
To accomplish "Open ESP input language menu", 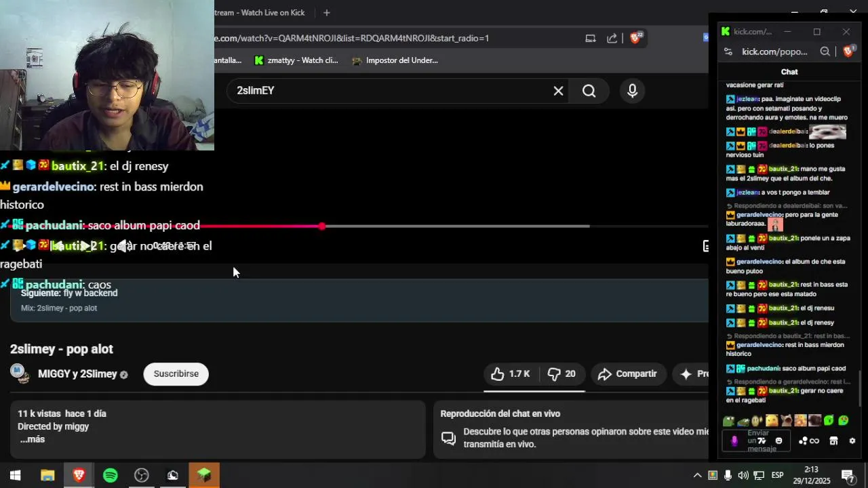I will [777, 475].
